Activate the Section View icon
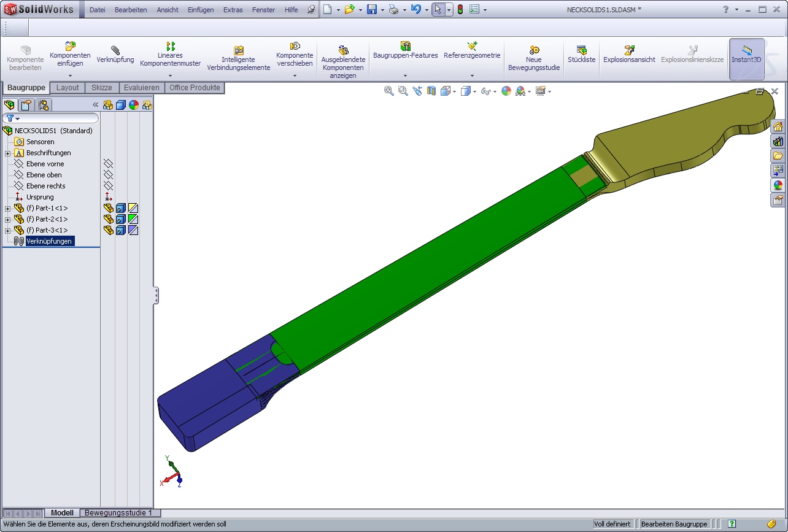This screenshot has width=788, height=532. (431, 91)
